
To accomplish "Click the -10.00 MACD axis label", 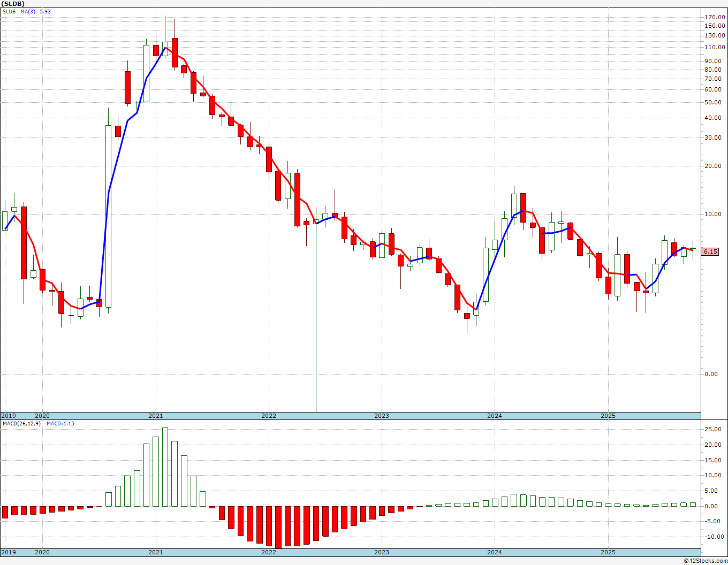I will 714,537.
